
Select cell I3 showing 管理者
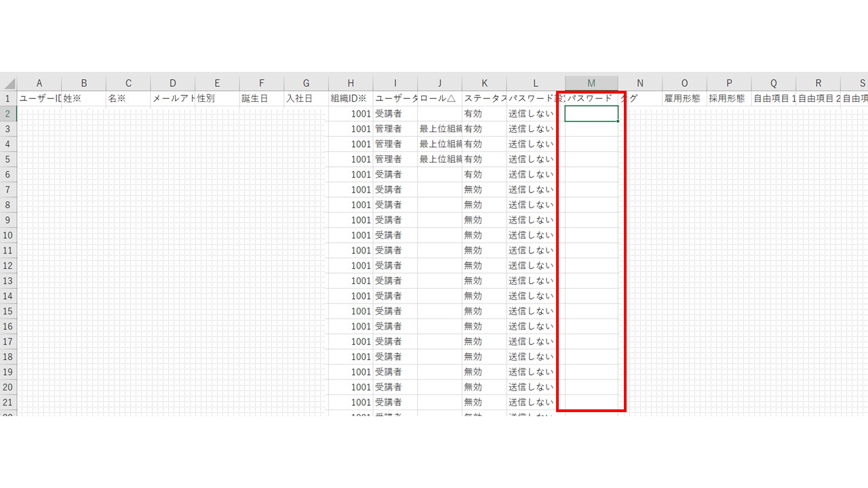[395, 129]
